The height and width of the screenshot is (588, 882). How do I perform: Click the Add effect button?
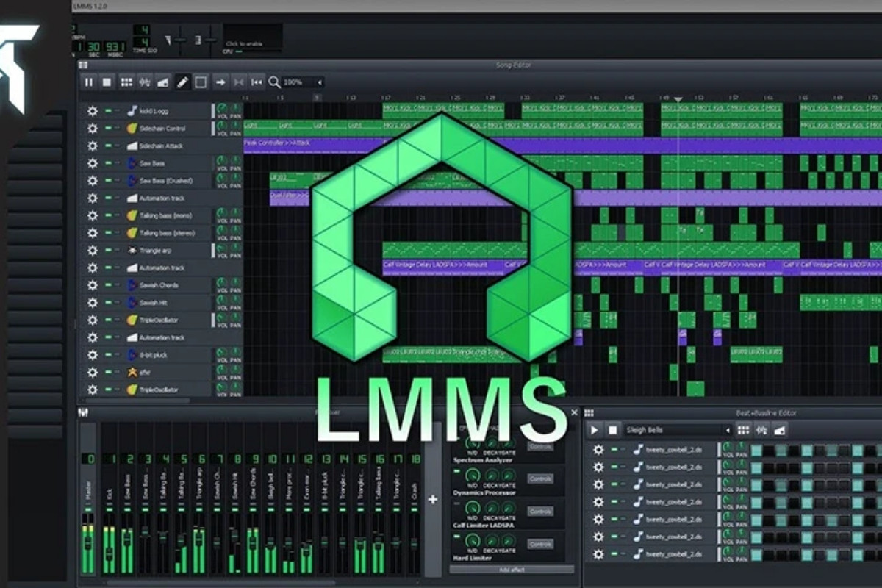pos(512,570)
